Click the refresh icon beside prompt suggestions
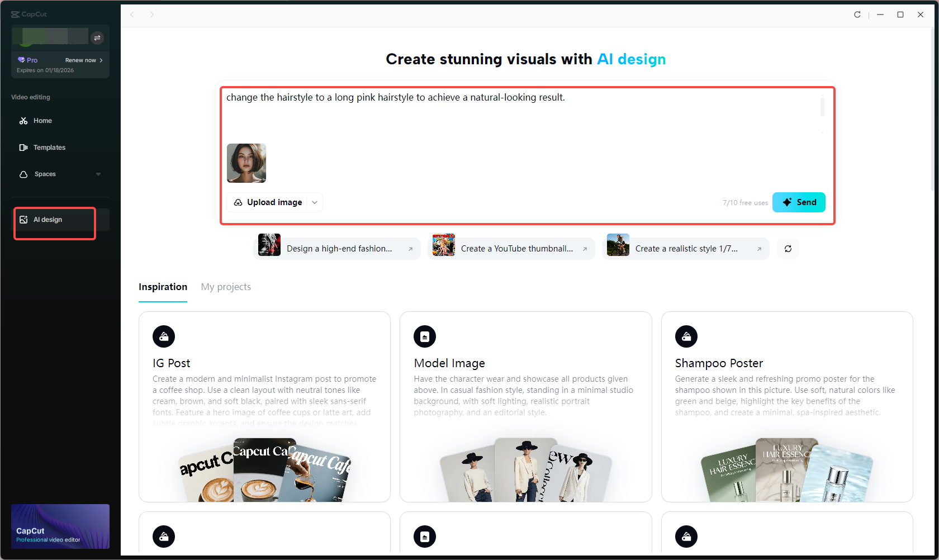Screen dimensions: 939x560 pos(788,248)
